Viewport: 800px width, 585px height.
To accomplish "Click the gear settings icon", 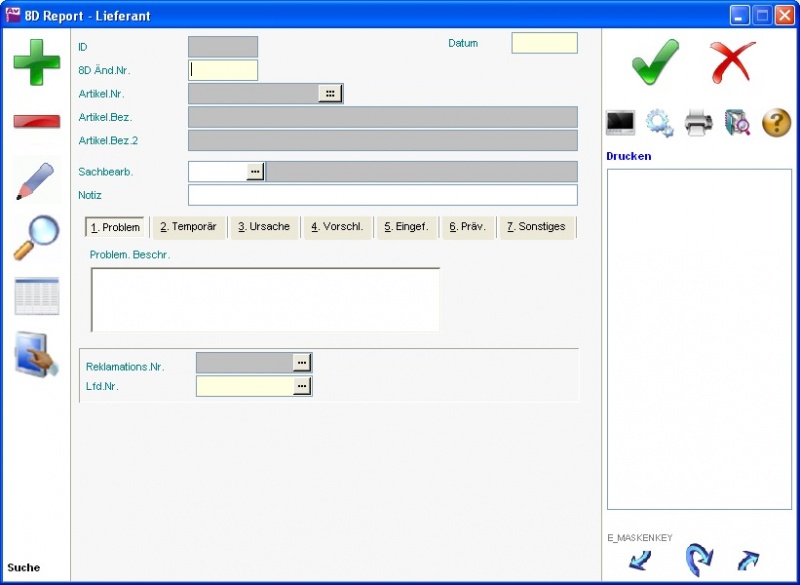I will [x=659, y=123].
